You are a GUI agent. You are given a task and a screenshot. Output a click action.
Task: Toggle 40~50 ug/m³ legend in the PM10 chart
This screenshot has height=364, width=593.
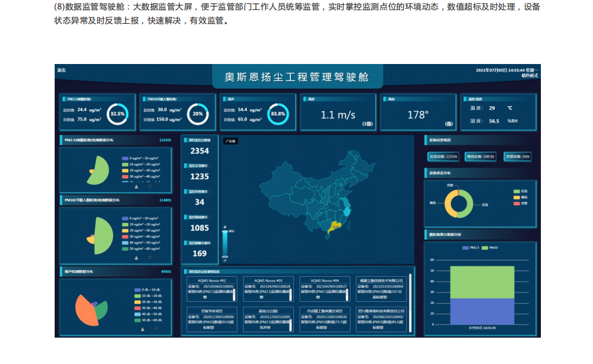(x=141, y=243)
